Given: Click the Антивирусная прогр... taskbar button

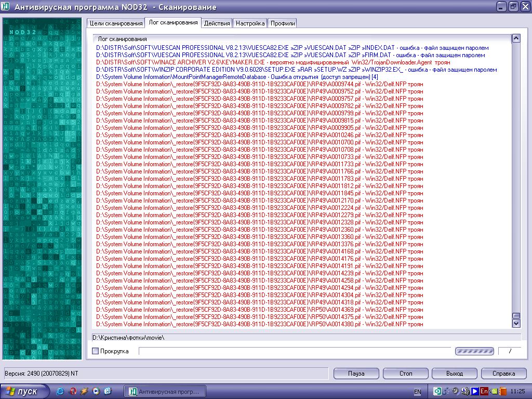Looking at the screenshot, I should (x=165, y=392).
